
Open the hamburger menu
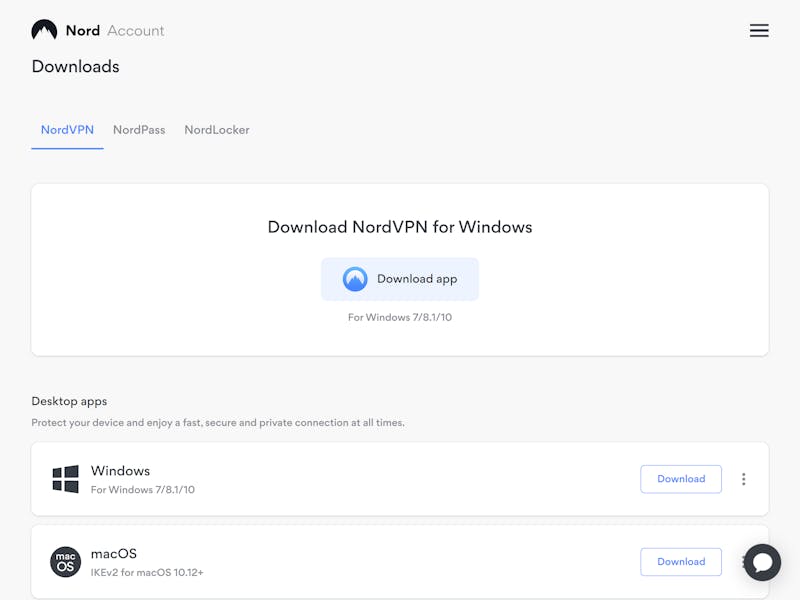[x=759, y=31]
